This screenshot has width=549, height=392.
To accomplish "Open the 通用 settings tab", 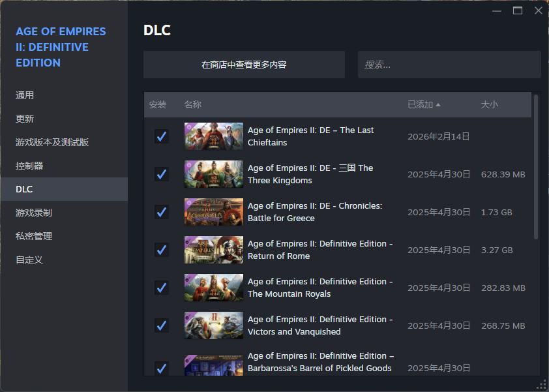I will coord(25,95).
